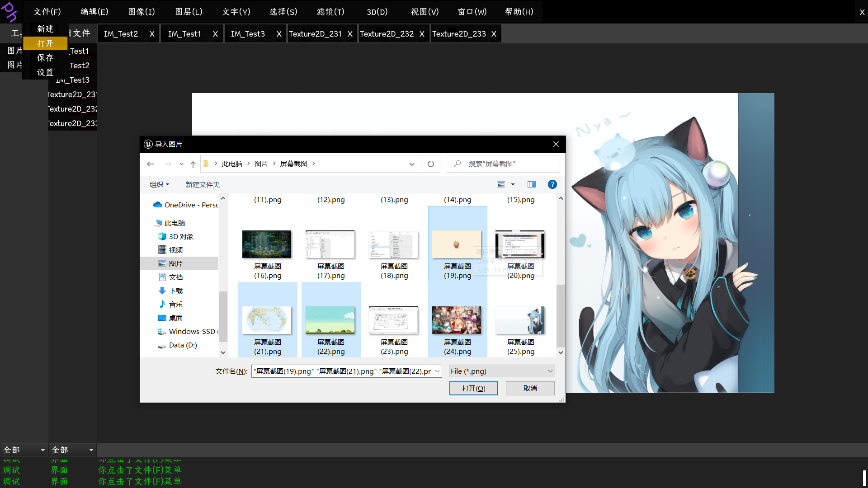Open the help question mark icon

point(552,184)
